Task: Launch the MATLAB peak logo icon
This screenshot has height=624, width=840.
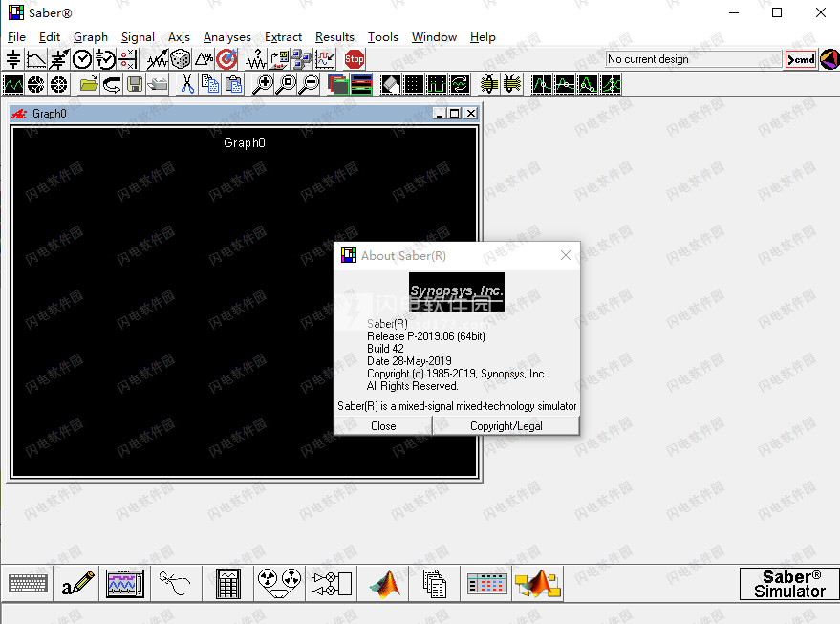Action: tap(384, 583)
